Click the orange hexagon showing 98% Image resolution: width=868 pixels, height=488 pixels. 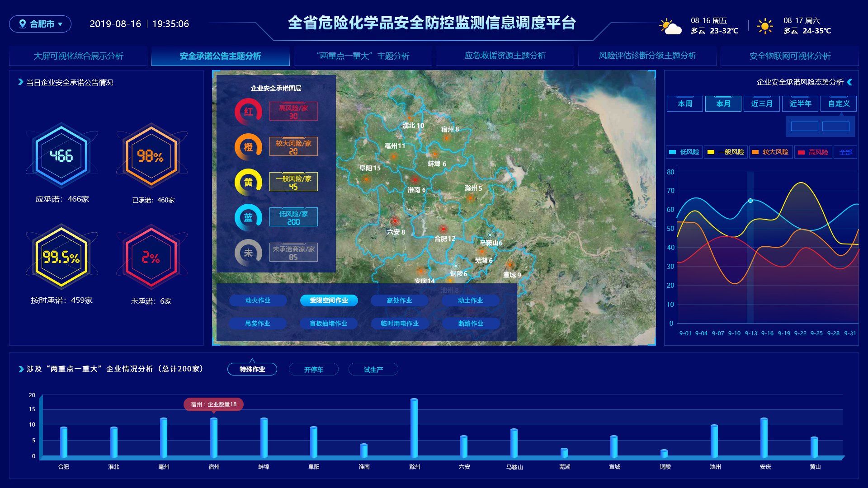[151, 156]
